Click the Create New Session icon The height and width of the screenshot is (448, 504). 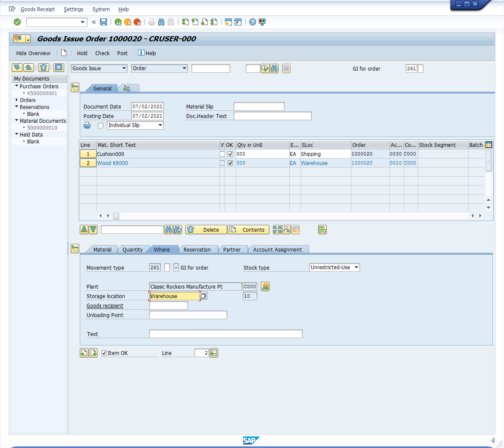228,22
